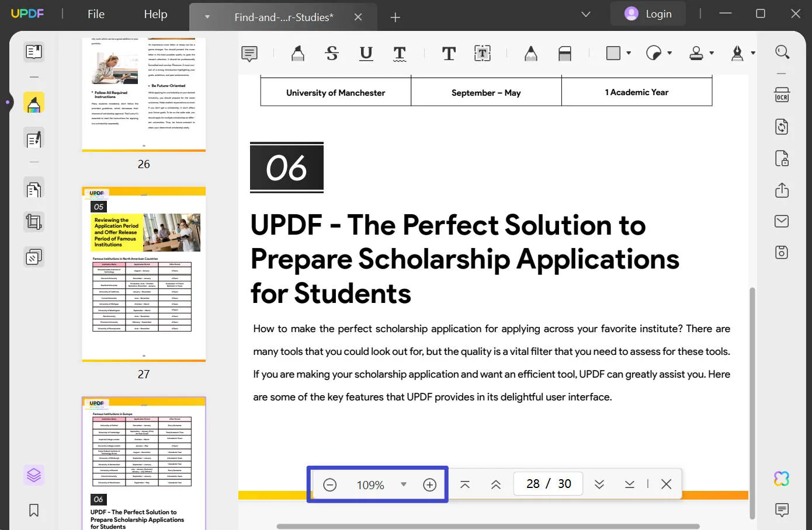This screenshot has height=530, width=812.
Task: Go to the next page arrow
Action: 599,484
